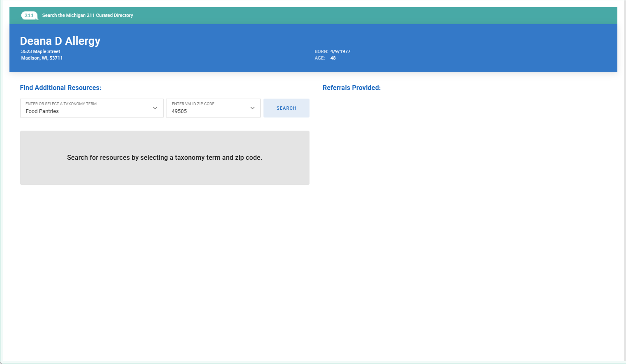Expand the taxonomy term dropdown arrow
This screenshot has width=626, height=364.
155,108
